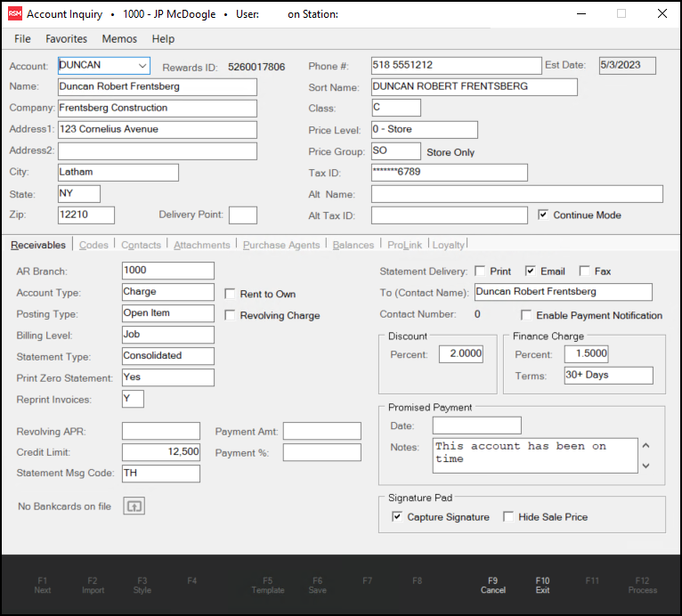Click the Credit Limit field
This screenshot has width=682, height=616.
(160, 452)
